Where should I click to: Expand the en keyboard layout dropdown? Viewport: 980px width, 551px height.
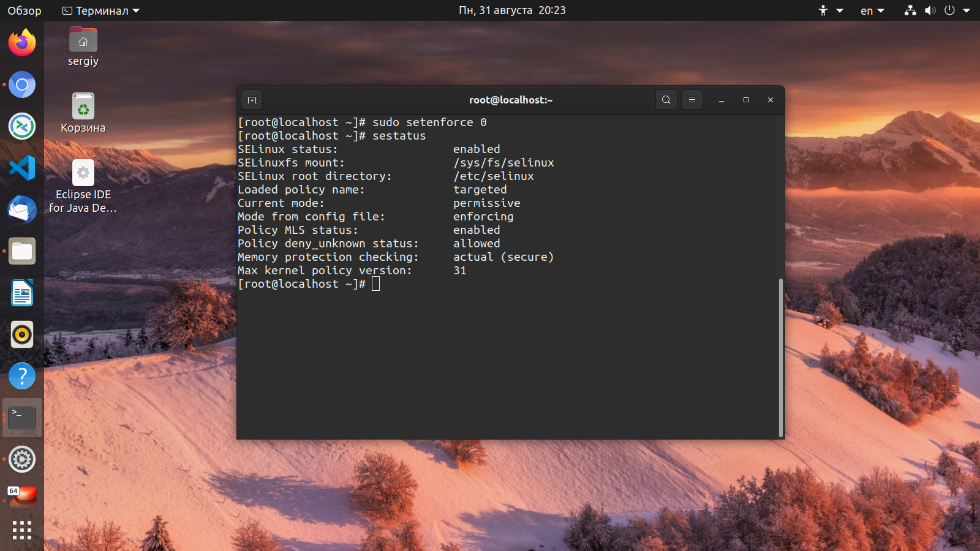(872, 10)
